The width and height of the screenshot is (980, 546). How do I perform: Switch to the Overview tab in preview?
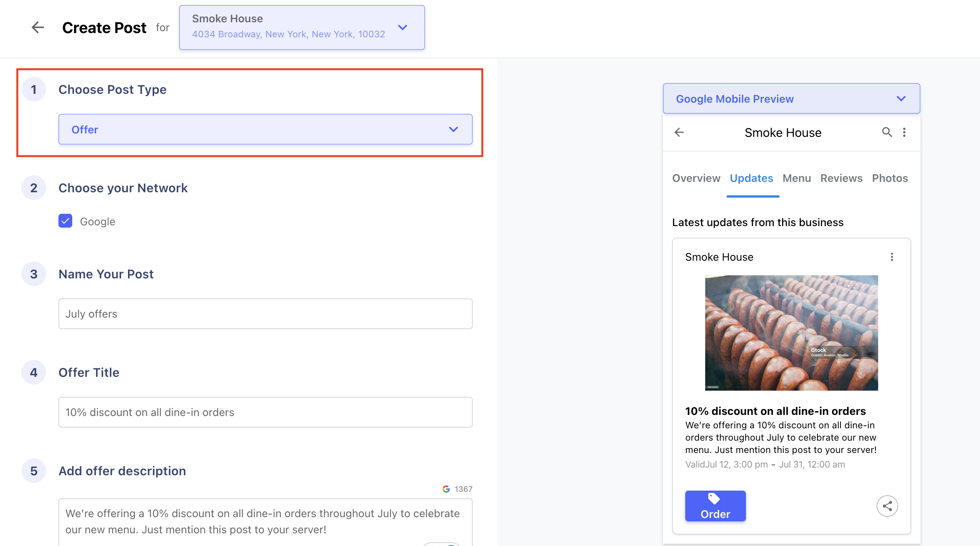pyautogui.click(x=696, y=178)
